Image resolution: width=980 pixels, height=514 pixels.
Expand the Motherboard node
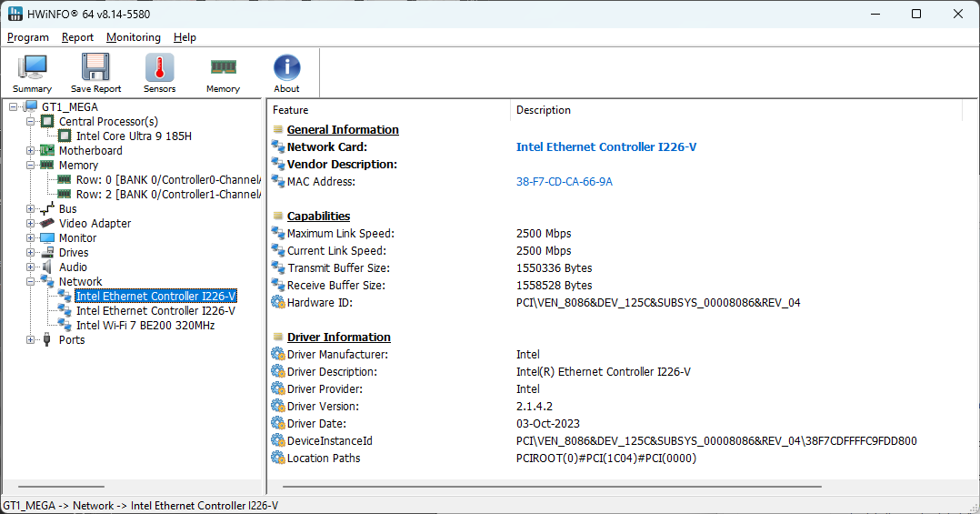[x=30, y=150]
